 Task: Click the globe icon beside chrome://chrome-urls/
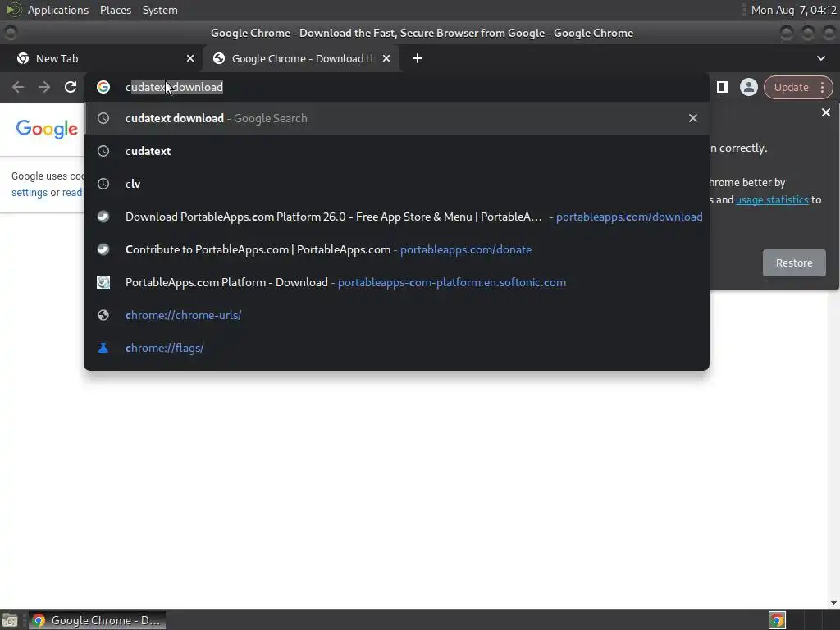[x=103, y=315]
